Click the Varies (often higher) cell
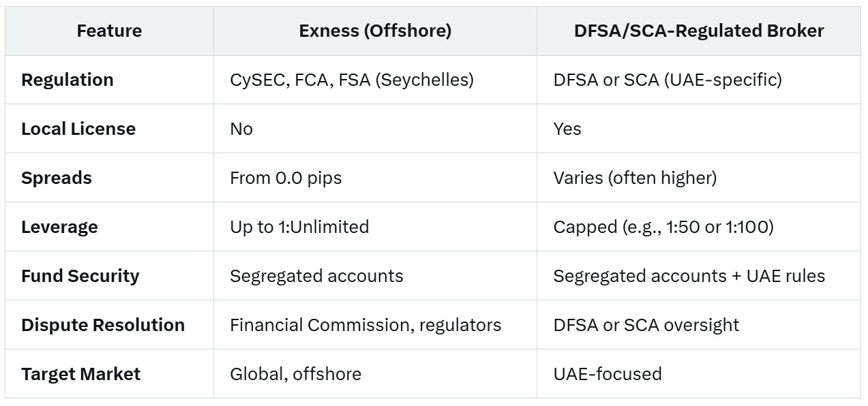 click(x=635, y=178)
